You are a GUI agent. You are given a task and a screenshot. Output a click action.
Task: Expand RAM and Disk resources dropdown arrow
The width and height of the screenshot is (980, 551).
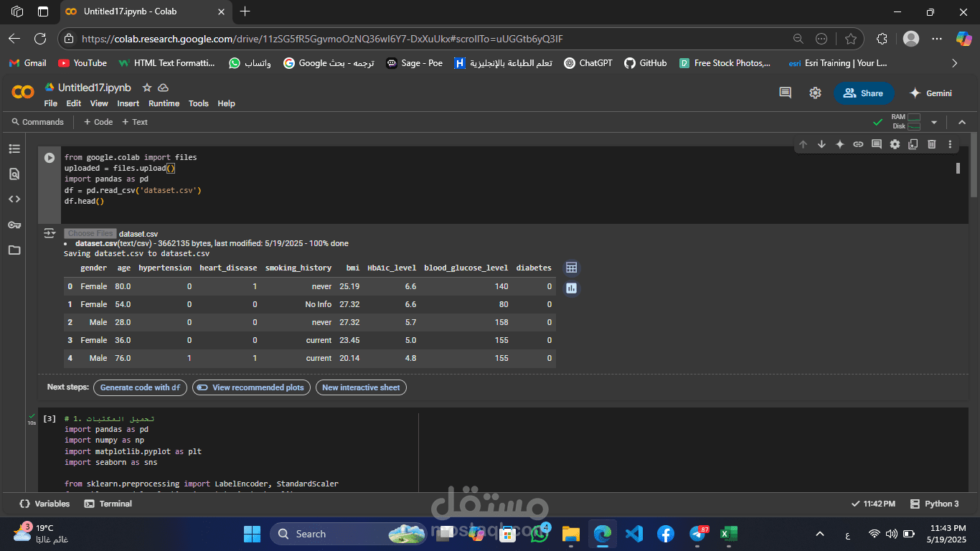[x=934, y=122]
